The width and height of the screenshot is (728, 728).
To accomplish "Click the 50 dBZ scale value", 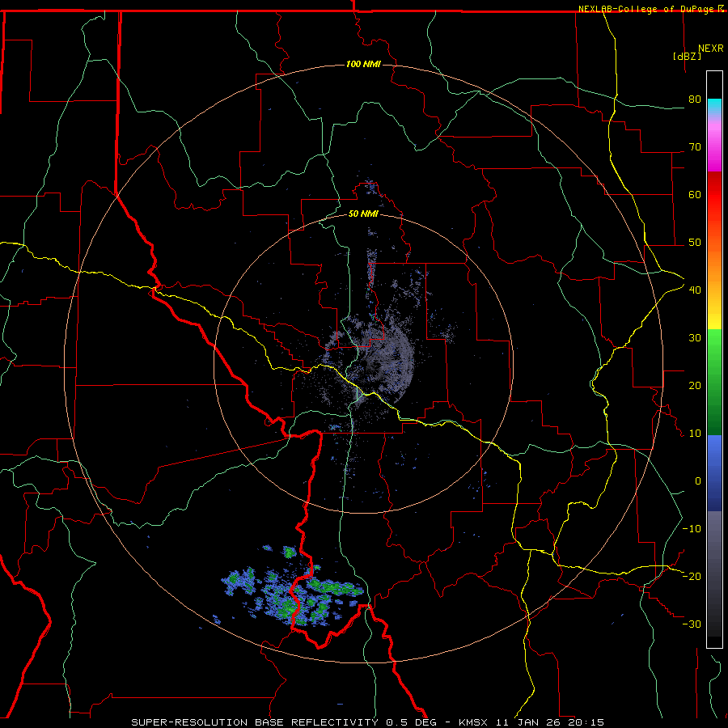I will (x=695, y=243).
